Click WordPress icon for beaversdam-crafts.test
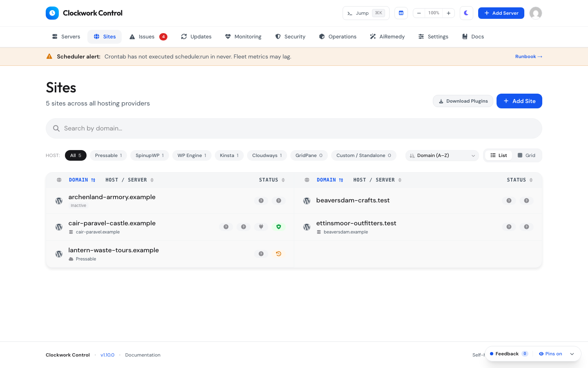 [x=307, y=201]
